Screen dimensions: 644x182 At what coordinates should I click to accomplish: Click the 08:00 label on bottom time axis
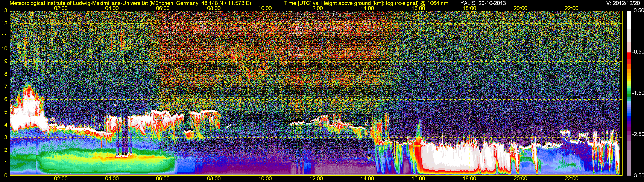[214, 179]
